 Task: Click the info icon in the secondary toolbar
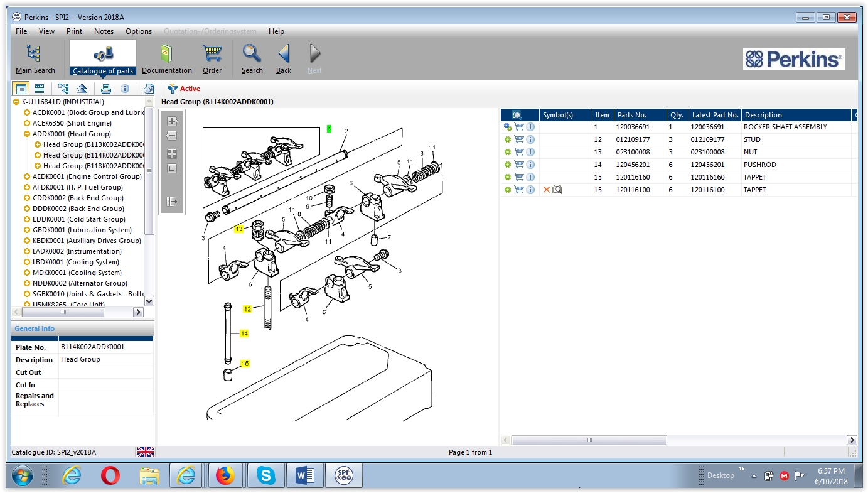point(125,89)
